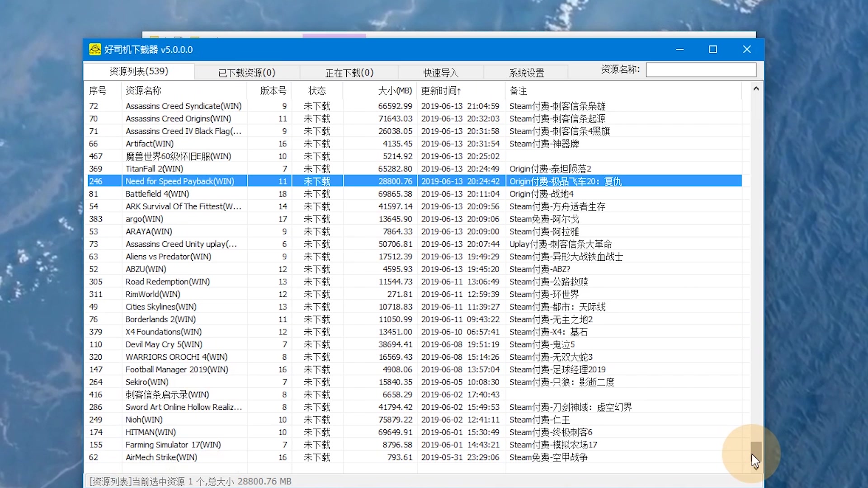Click note Steam付费-鬼泣5
Screen dimensions: 868x488
coord(542,344)
